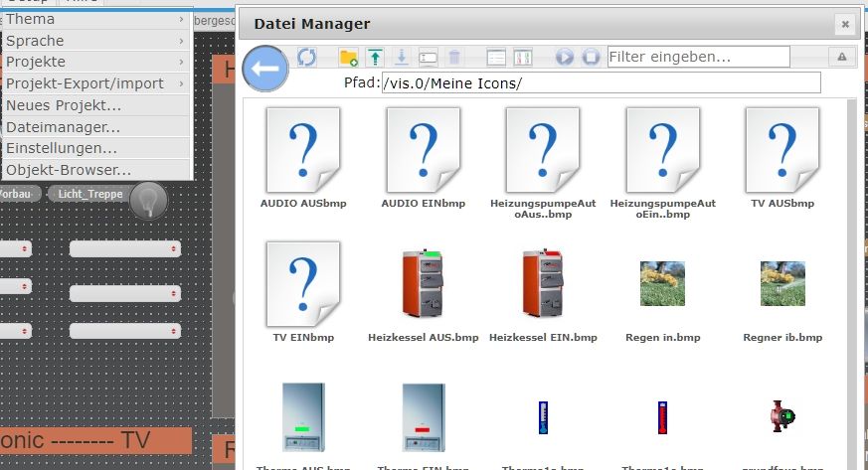Image resolution: width=868 pixels, height=470 pixels.
Task: Select HeizungspumpeAutoAus..bmp file
Action: [543, 163]
